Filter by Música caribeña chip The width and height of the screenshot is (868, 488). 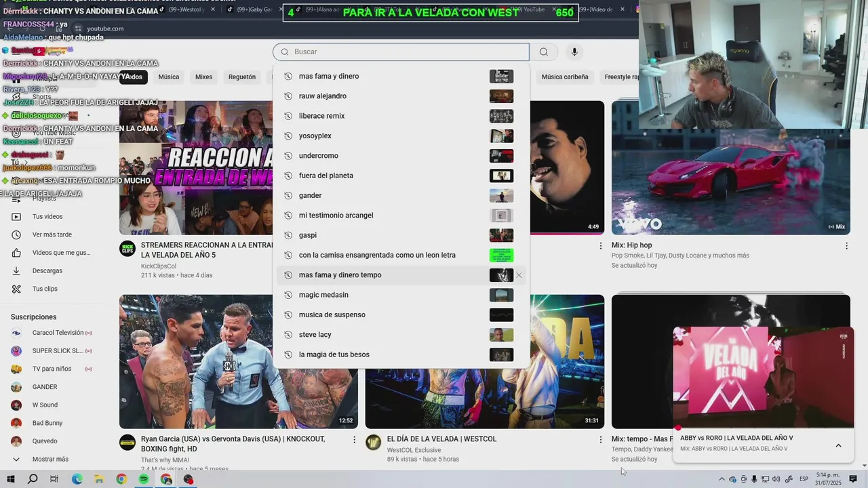(x=565, y=77)
